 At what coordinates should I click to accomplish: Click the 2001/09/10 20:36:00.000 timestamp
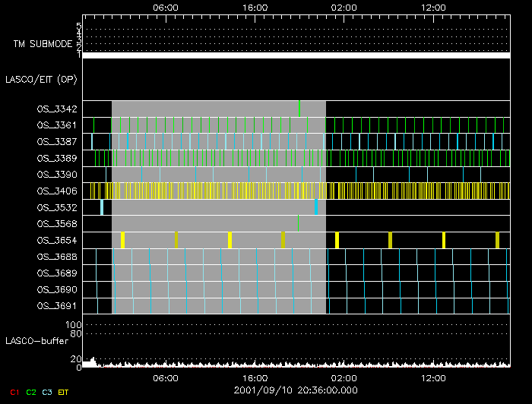click(296, 390)
